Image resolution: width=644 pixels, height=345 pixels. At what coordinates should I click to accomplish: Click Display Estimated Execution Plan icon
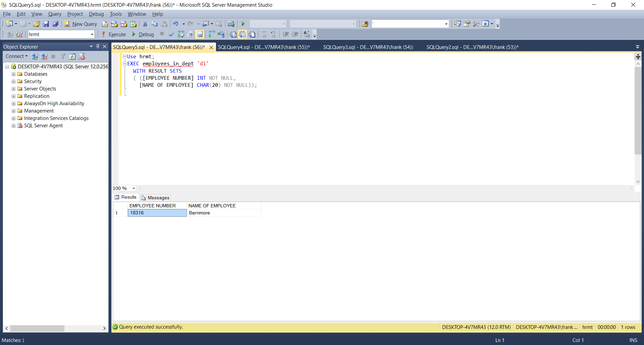[181, 34]
